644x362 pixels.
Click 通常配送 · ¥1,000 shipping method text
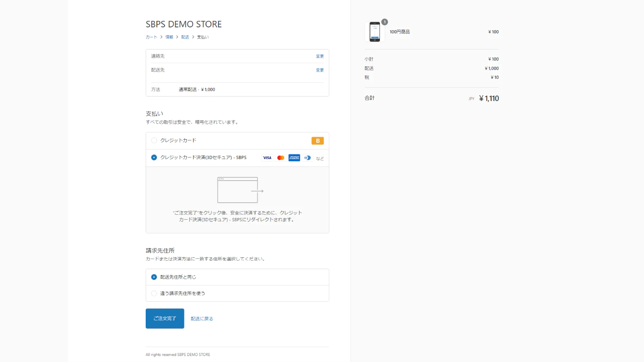click(197, 90)
